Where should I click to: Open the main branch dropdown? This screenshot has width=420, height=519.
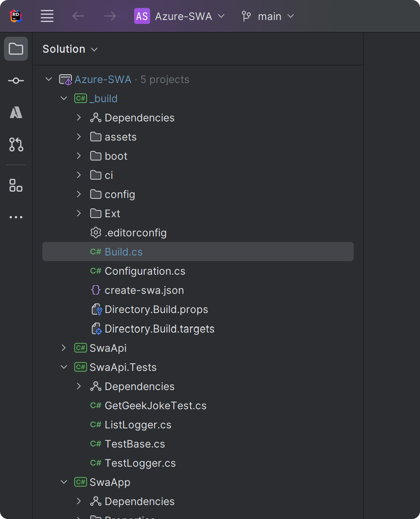(267, 16)
